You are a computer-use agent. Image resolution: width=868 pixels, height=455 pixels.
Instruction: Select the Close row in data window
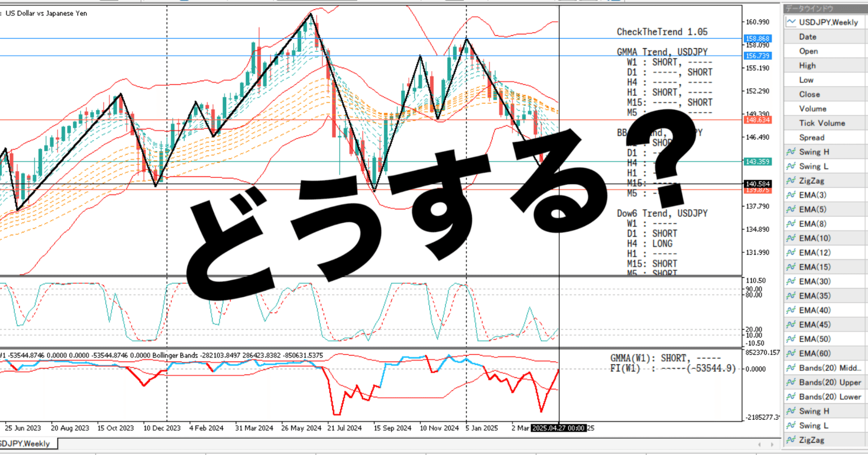point(825,94)
